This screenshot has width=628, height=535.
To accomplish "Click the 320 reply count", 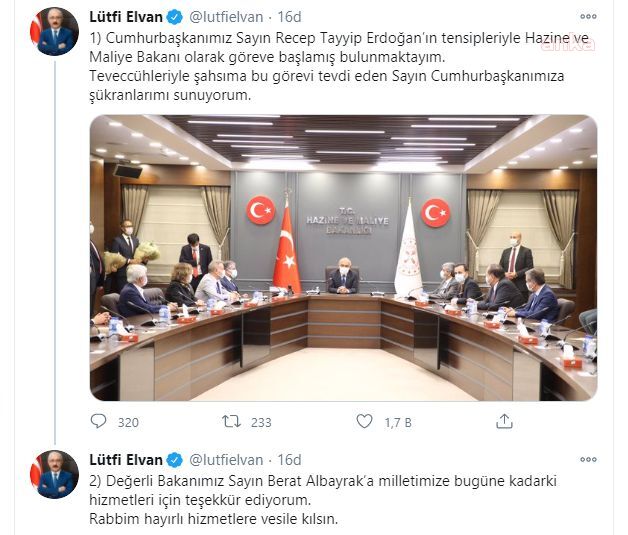I will point(128,423).
